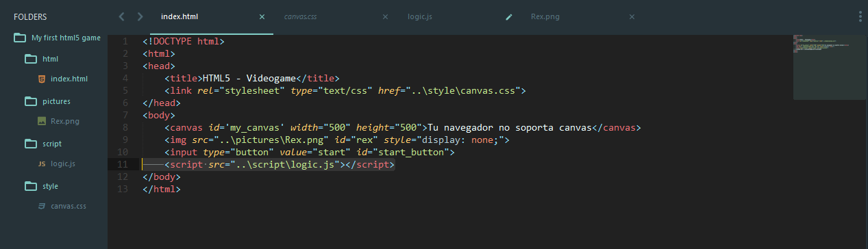Click the html folder icon
Image resolution: width=868 pixels, height=249 pixels.
pyautogui.click(x=30, y=59)
